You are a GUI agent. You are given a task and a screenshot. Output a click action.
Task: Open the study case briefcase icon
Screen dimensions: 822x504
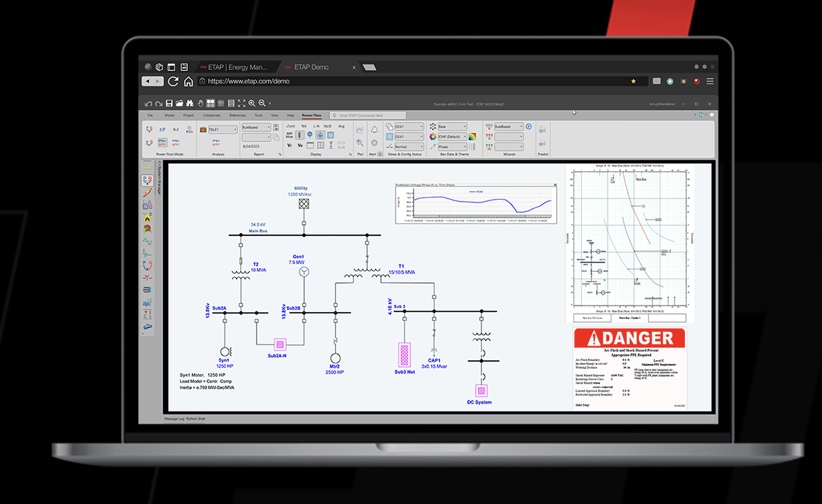(x=202, y=129)
